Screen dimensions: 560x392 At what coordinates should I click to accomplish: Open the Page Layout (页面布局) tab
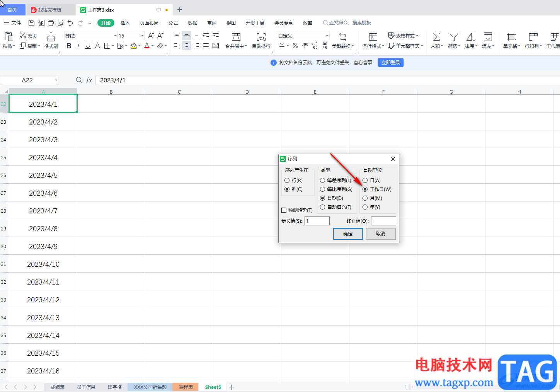pos(149,23)
